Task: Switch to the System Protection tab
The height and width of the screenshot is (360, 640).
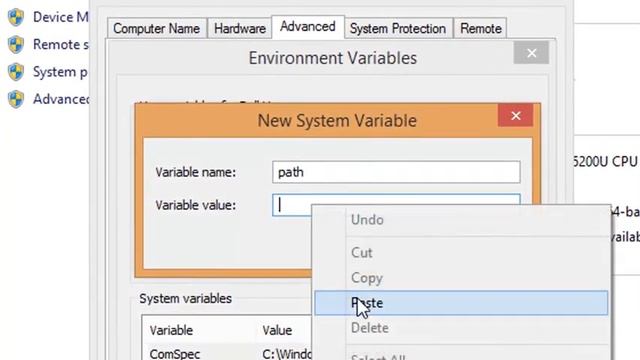Action: (398, 28)
